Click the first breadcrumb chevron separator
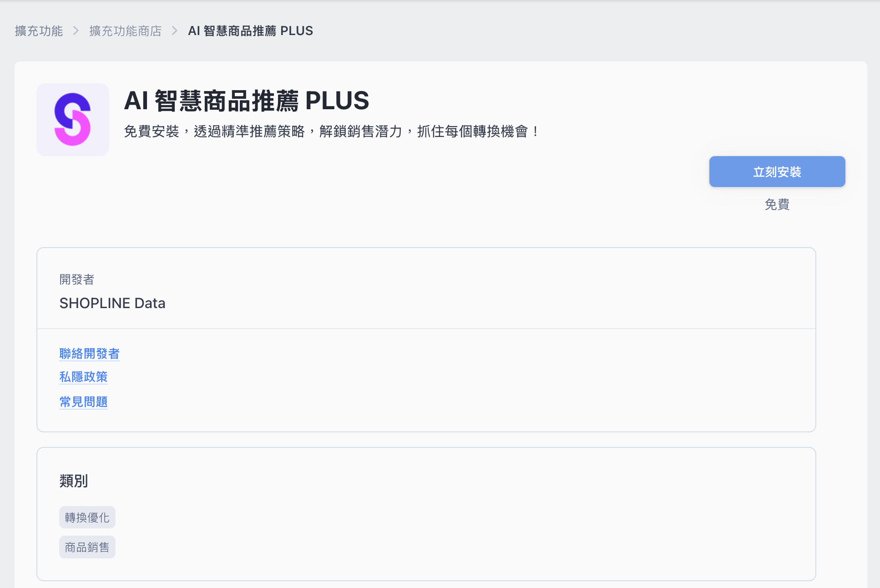The image size is (880, 588). 76,31
